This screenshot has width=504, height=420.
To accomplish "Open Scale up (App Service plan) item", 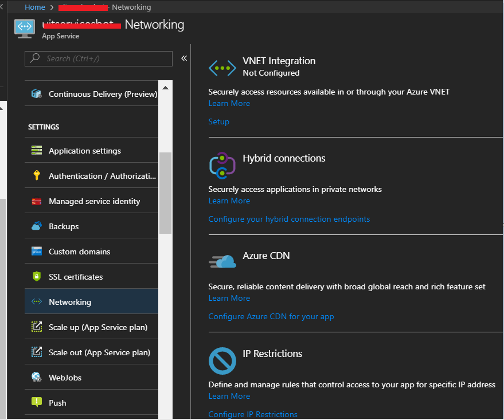I will pos(91,327).
